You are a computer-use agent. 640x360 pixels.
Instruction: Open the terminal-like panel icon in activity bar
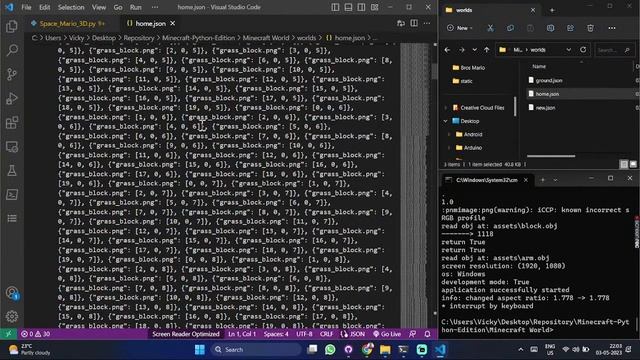point(12,195)
